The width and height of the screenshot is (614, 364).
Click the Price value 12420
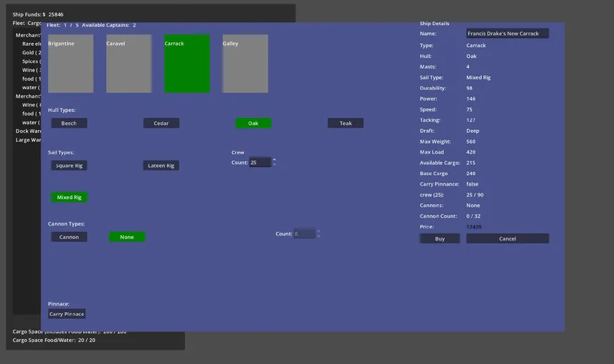click(x=474, y=227)
